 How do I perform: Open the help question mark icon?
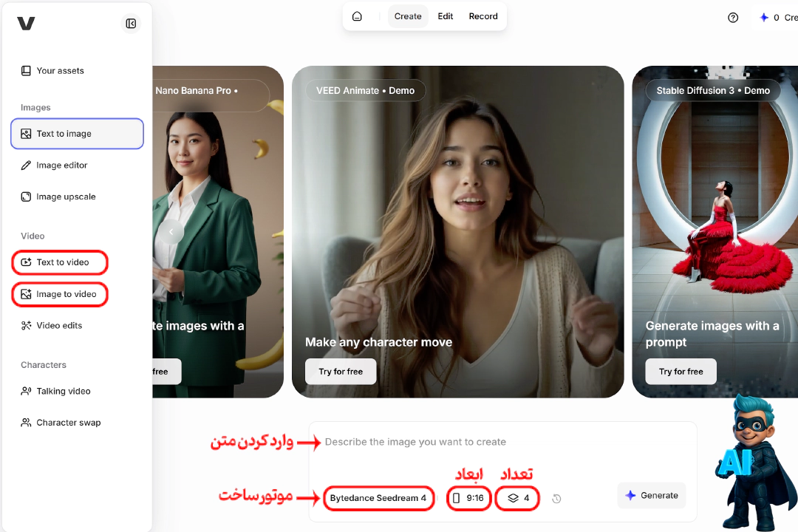point(733,18)
